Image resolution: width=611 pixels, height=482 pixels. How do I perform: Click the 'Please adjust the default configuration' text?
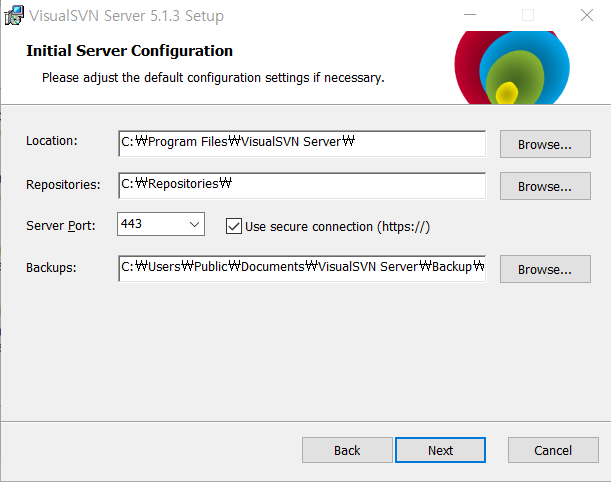pos(213,78)
